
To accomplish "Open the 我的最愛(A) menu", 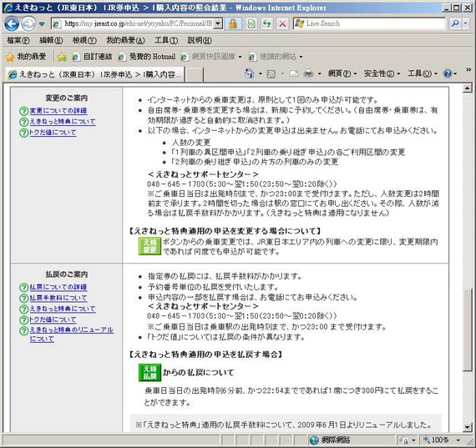I will (x=125, y=40).
